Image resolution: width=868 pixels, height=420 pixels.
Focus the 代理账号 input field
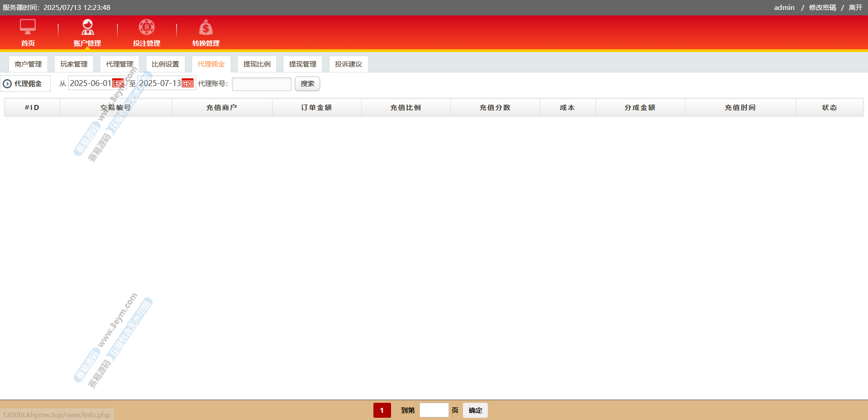[262, 84]
